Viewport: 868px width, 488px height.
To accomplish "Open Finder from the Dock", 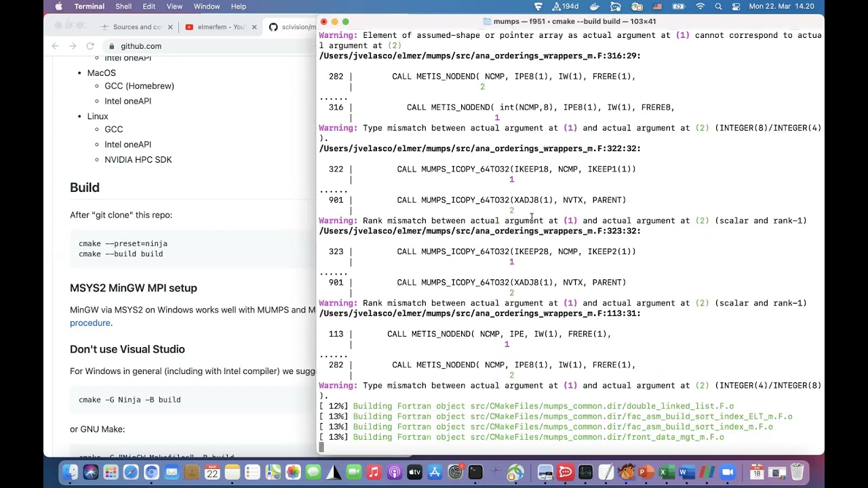I will coord(70,472).
